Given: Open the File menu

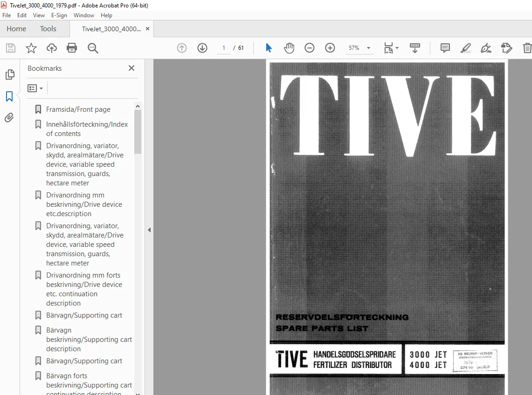Looking at the screenshot, I should [x=7, y=15].
